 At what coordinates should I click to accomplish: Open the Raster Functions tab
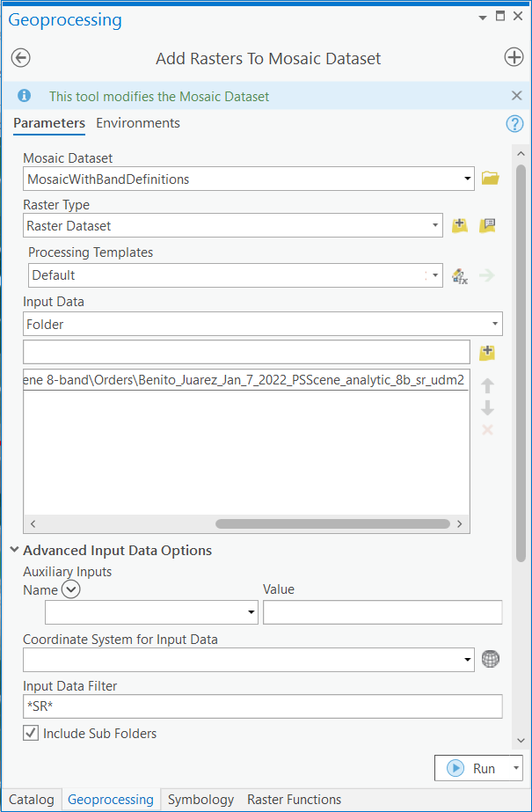click(294, 800)
